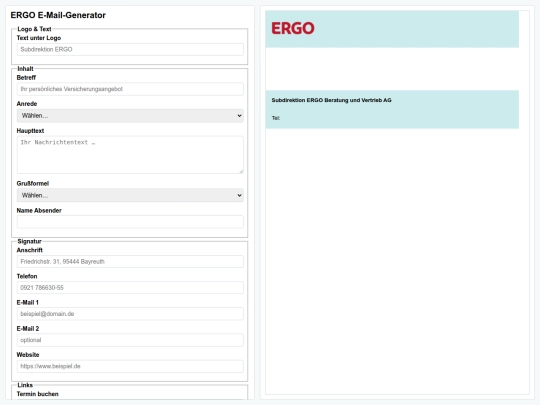
Task: Click the 'Links' section legend
Action: coord(25,385)
